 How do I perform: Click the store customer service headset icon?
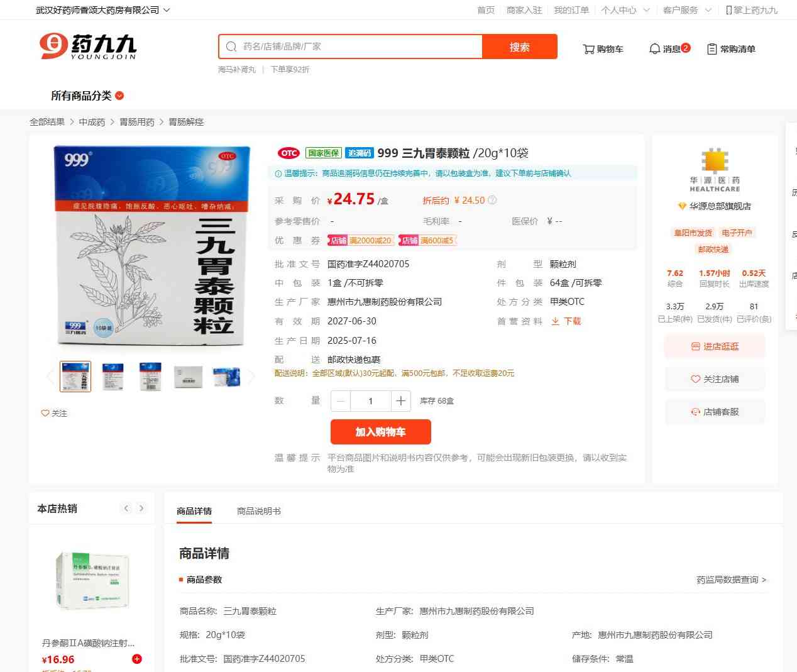(x=695, y=412)
